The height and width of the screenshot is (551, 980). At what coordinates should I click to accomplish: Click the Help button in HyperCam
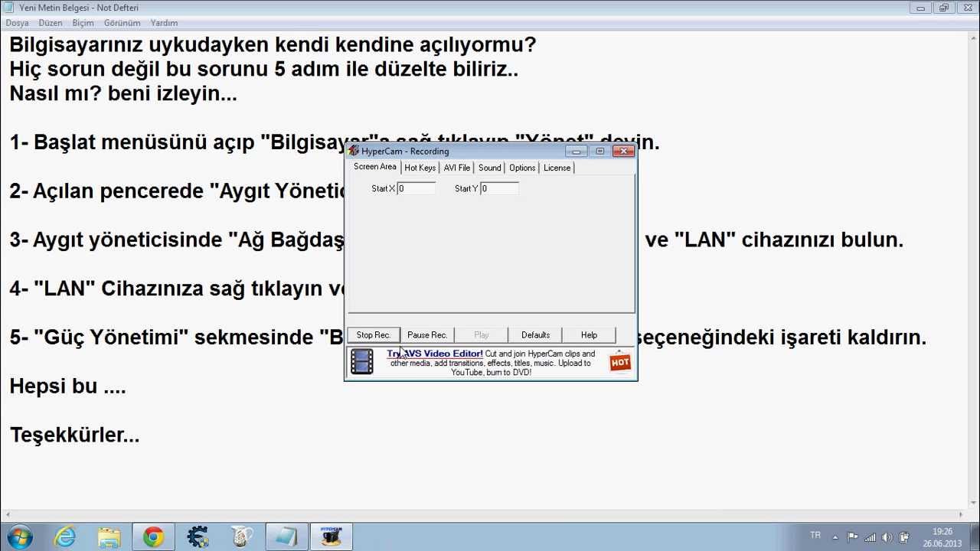(x=589, y=335)
